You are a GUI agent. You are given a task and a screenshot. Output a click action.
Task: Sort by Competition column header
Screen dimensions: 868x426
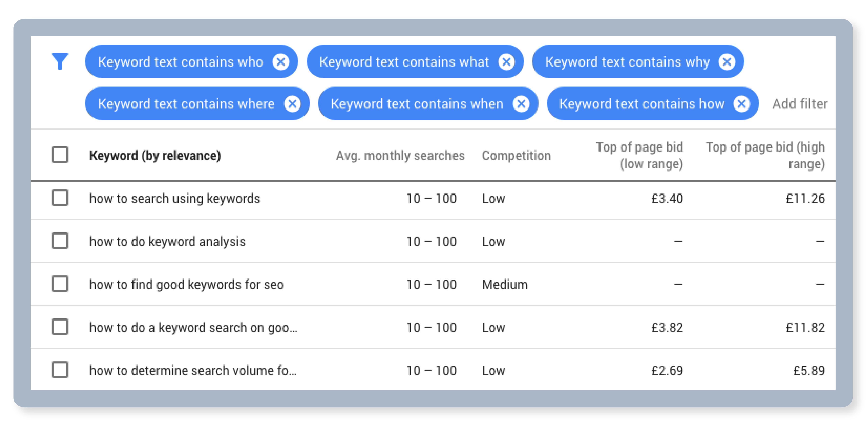[x=516, y=155]
